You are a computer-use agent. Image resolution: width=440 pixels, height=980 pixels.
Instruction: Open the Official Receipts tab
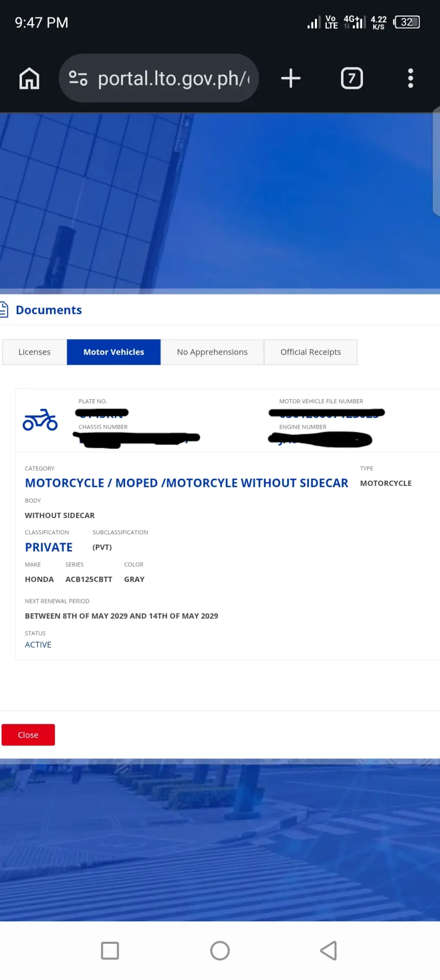[x=311, y=352]
